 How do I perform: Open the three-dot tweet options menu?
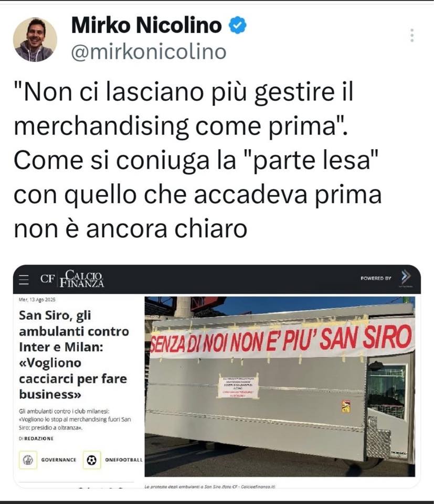click(412, 35)
